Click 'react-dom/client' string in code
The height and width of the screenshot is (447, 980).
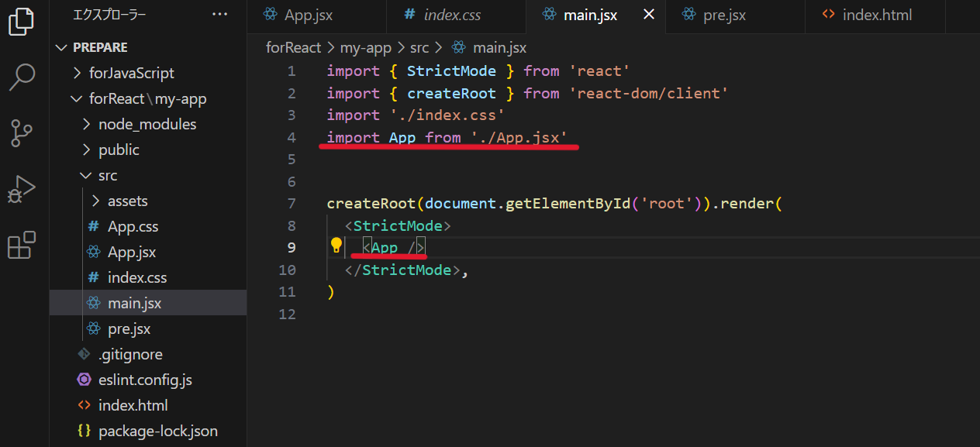click(649, 93)
